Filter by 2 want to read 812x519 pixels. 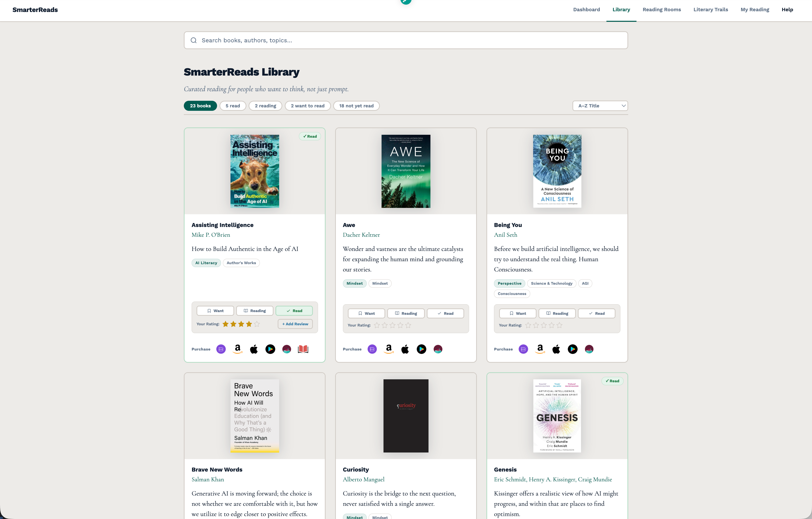[x=307, y=106]
